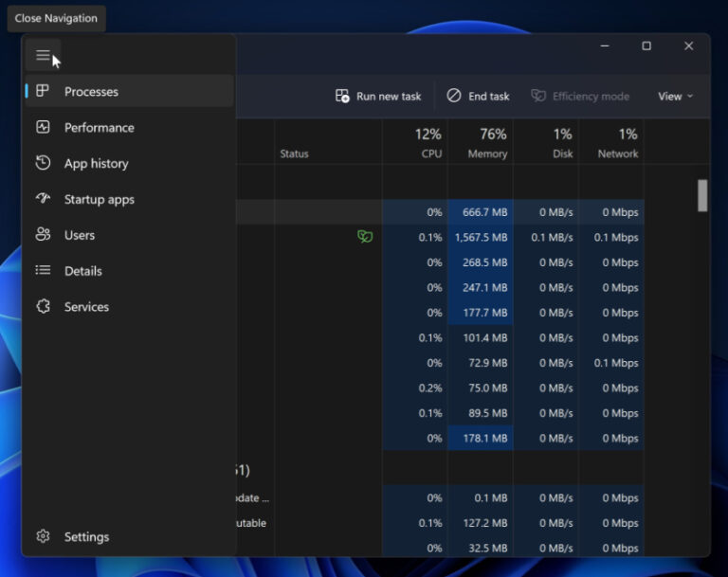Click the Processes grid icon

[43, 91]
